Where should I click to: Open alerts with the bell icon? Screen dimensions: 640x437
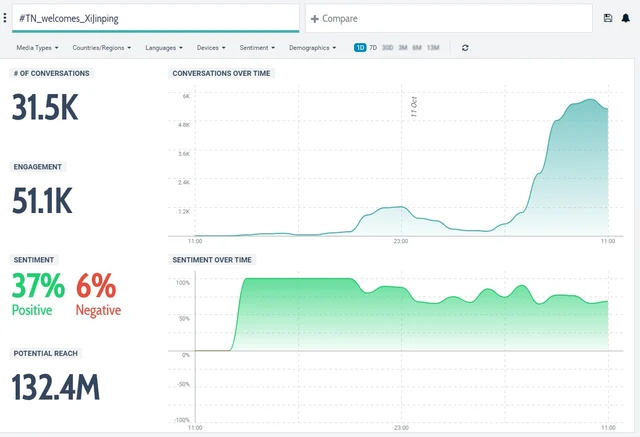(x=625, y=18)
